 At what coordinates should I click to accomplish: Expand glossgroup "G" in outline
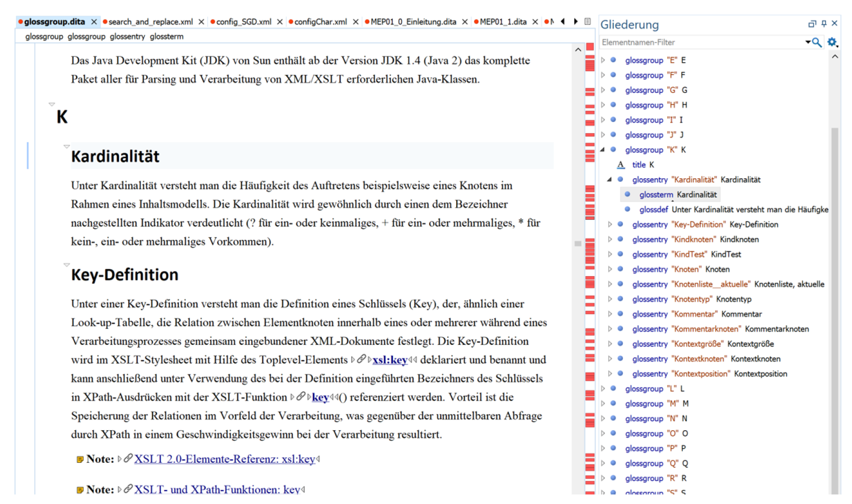pyautogui.click(x=603, y=90)
